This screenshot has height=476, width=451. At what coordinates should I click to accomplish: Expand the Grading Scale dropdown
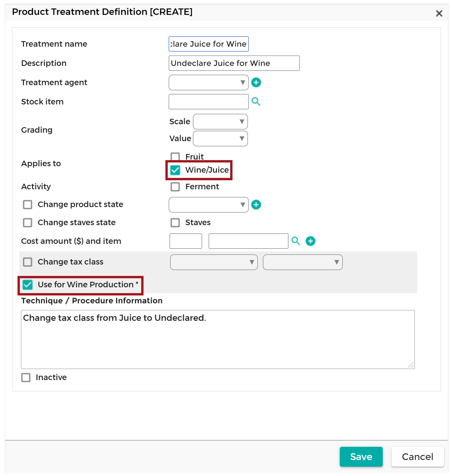coord(220,122)
